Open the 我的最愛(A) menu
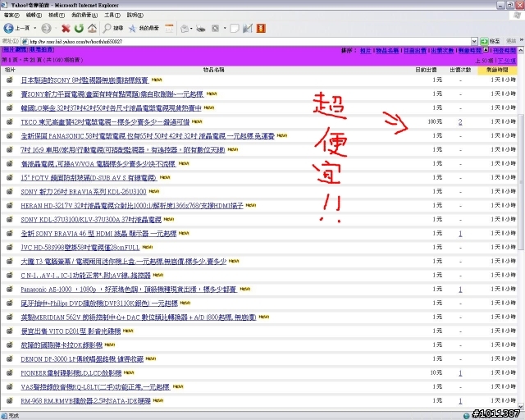This screenshot has height=420, width=525. (x=84, y=15)
